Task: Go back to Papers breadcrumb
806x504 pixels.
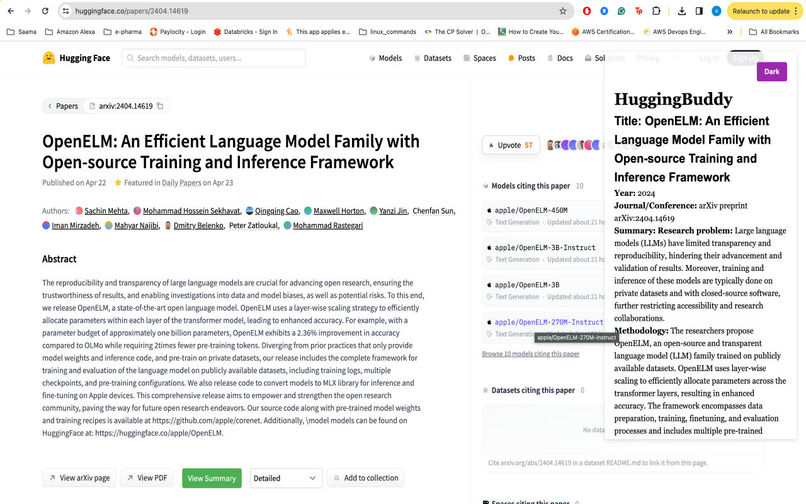Action: point(63,106)
